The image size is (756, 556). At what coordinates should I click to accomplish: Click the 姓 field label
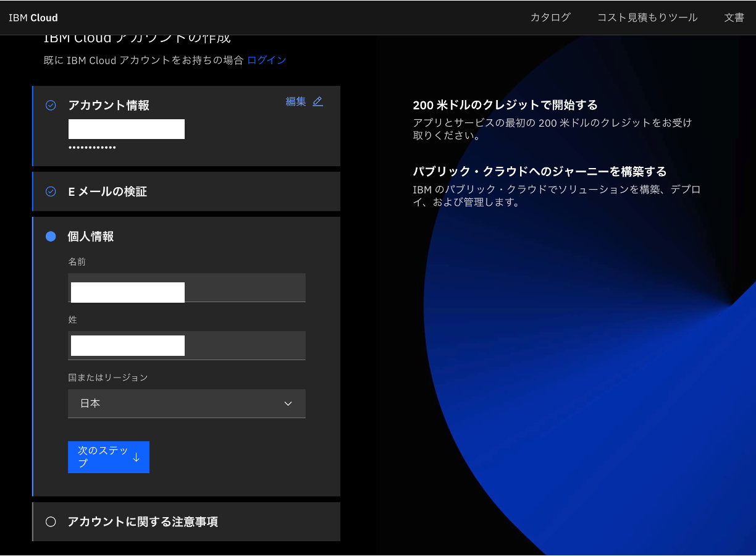click(x=72, y=320)
